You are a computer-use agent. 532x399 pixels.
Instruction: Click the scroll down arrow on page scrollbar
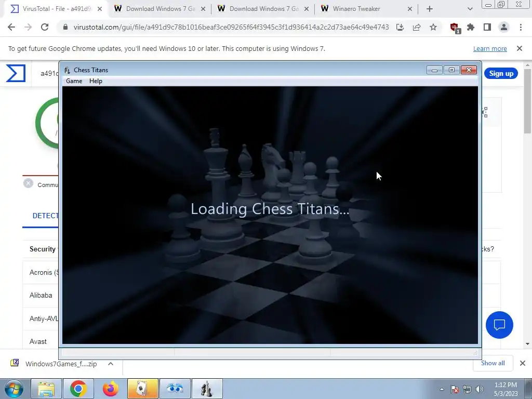[528, 344]
